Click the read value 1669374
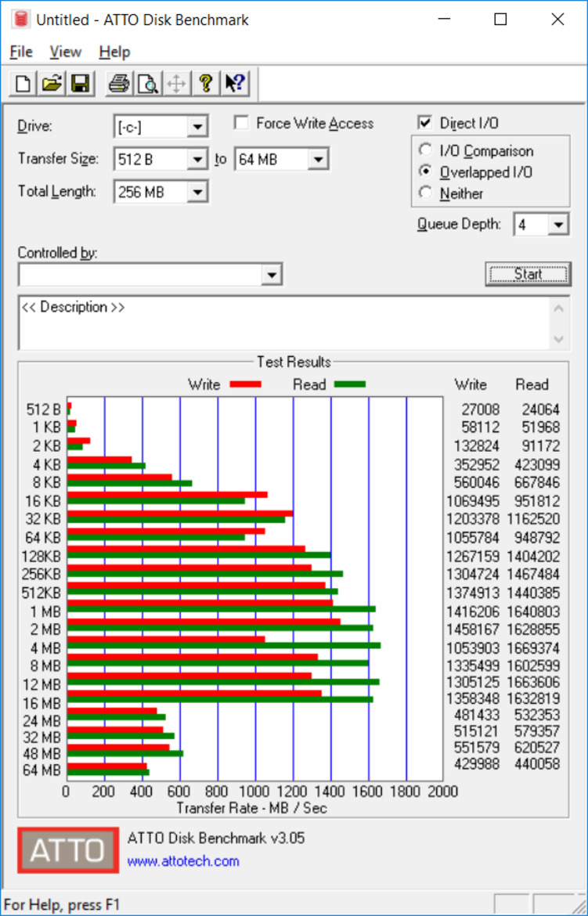The height and width of the screenshot is (916, 588). 532,648
